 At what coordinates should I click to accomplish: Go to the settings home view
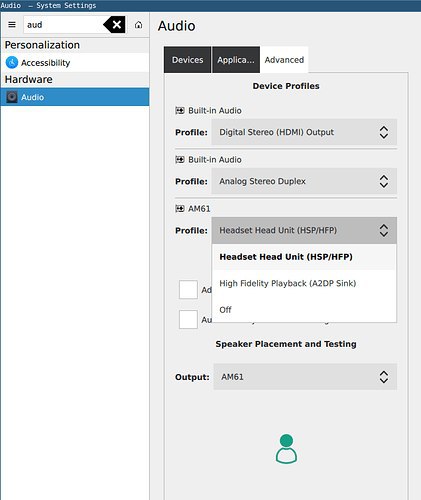138,25
